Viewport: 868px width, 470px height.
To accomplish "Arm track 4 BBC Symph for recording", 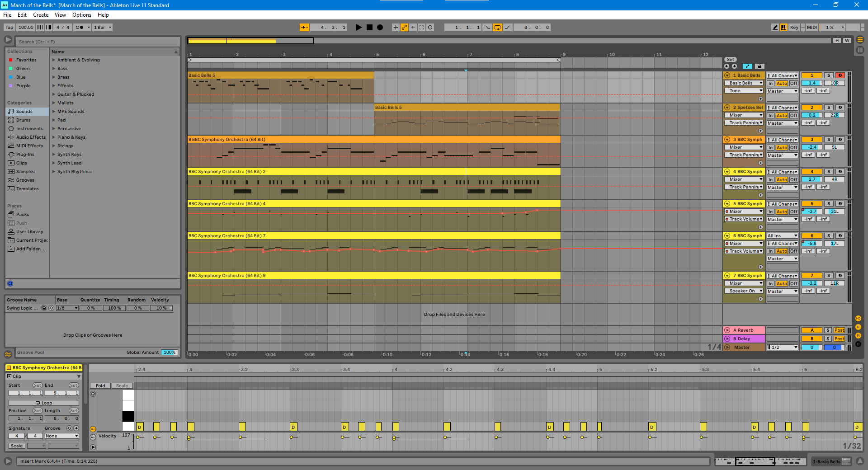I will [840, 172].
